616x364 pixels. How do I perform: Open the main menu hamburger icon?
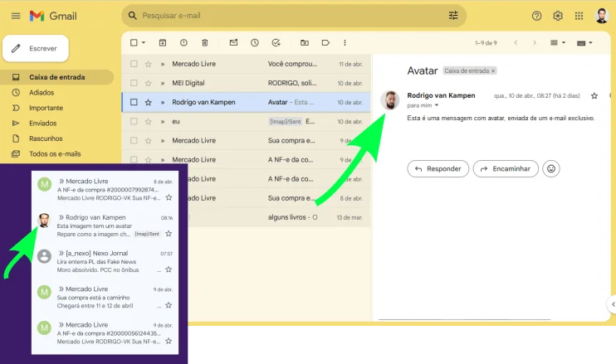[x=16, y=16]
